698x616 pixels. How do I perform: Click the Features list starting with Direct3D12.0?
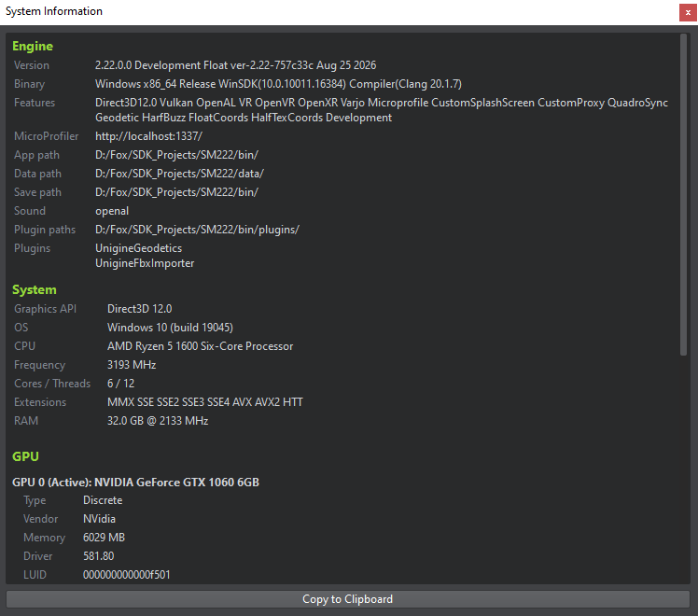[382, 110]
